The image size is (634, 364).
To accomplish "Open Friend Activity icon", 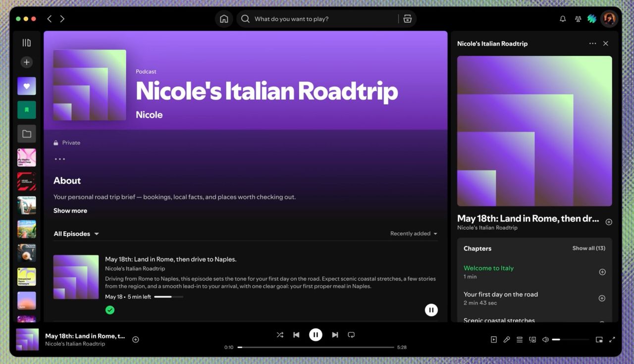I will (x=578, y=19).
